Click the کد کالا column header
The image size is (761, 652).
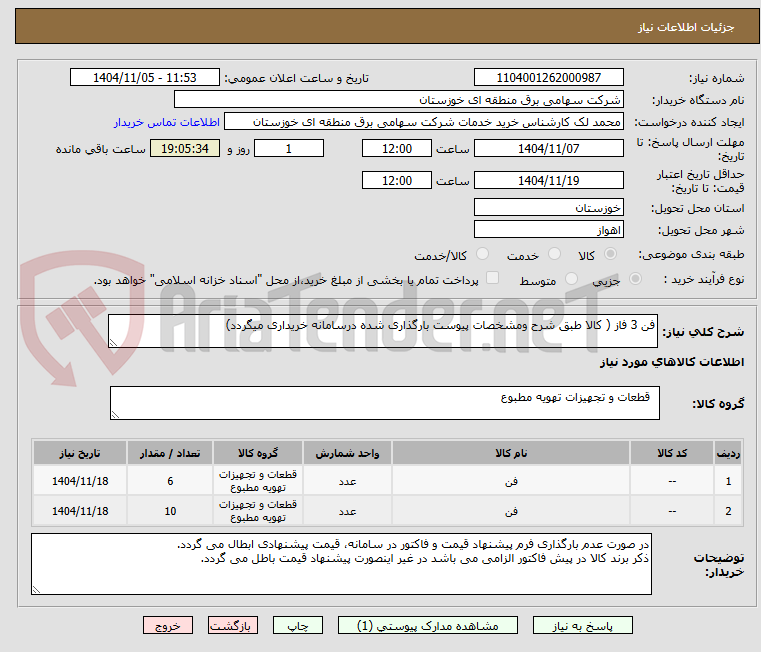coord(672,453)
